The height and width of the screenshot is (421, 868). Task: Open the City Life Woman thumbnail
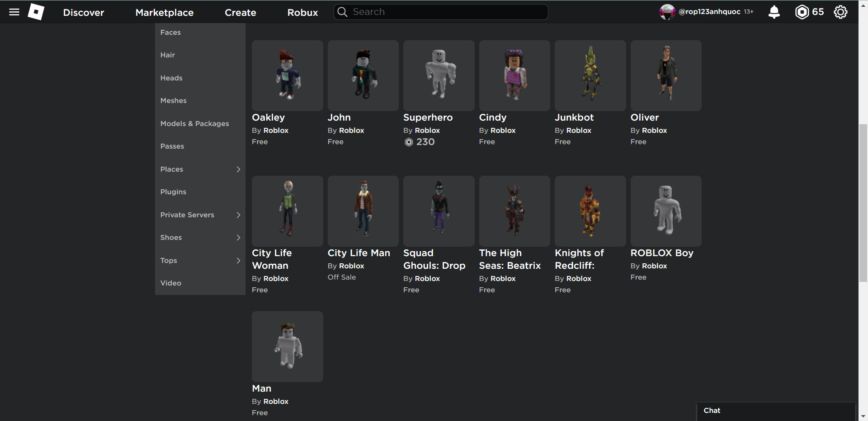(x=288, y=211)
